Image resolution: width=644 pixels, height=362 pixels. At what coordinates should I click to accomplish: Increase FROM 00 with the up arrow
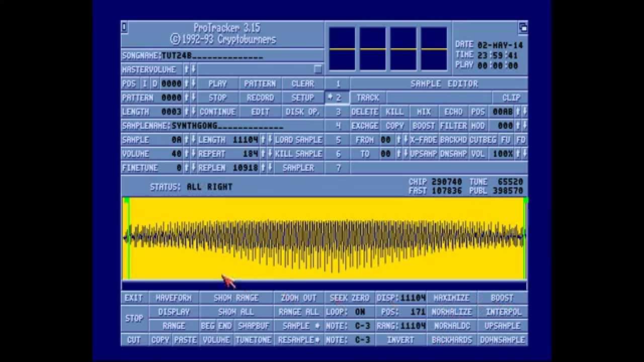pyautogui.click(x=398, y=140)
